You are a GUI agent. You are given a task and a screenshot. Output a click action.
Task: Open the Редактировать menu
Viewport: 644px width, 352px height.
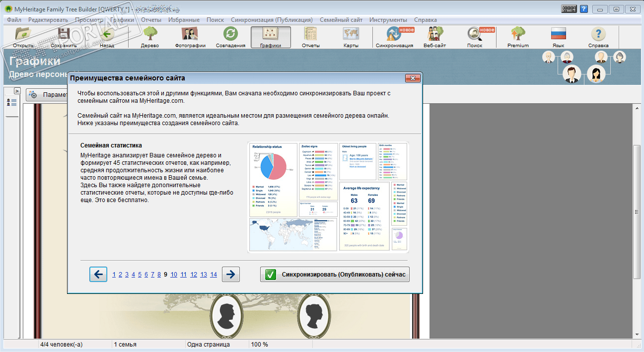point(48,20)
